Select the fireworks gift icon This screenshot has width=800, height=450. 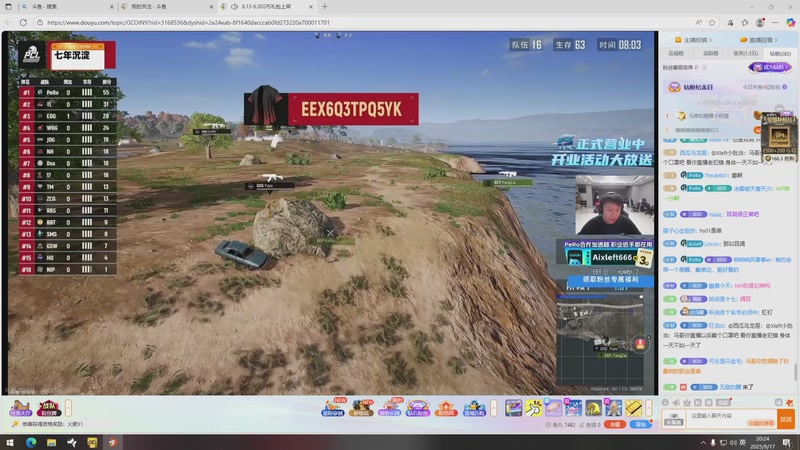[x=573, y=408]
